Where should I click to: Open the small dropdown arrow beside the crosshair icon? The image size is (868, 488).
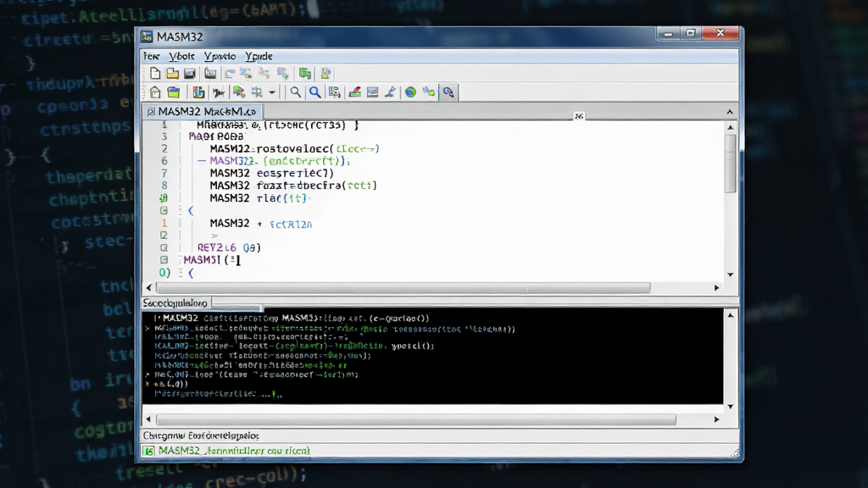click(272, 92)
